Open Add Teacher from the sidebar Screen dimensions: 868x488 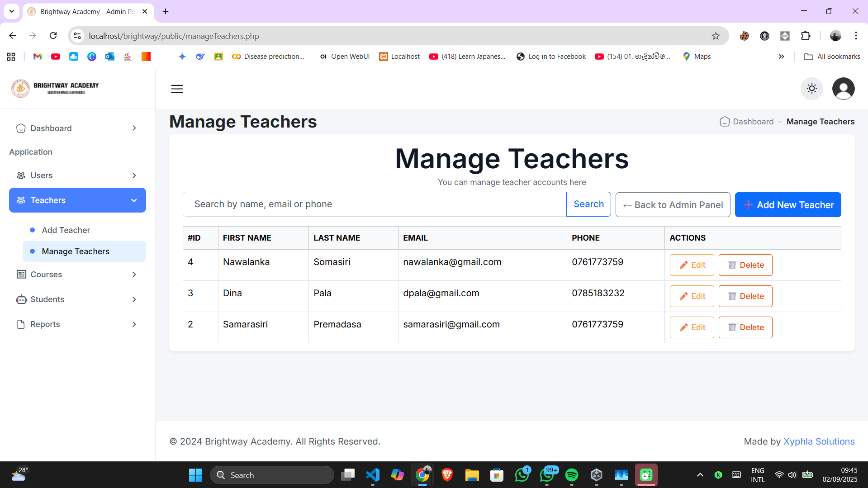pos(65,230)
